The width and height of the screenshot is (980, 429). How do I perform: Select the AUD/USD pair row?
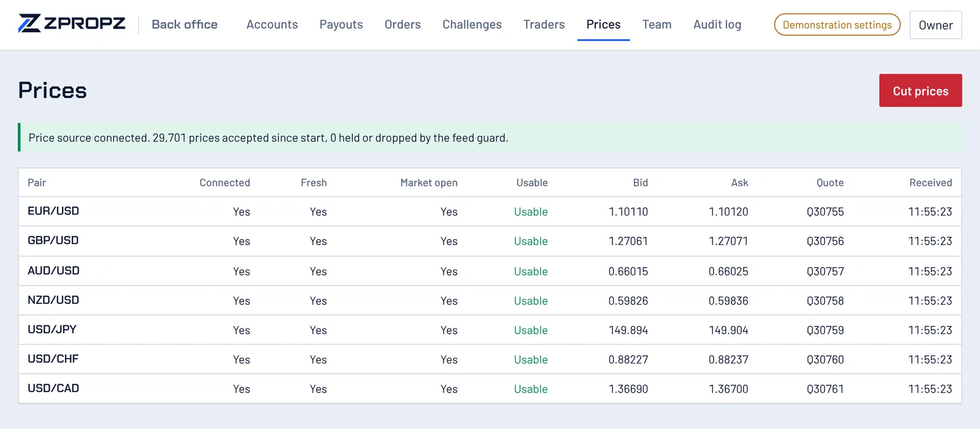pos(490,271)
